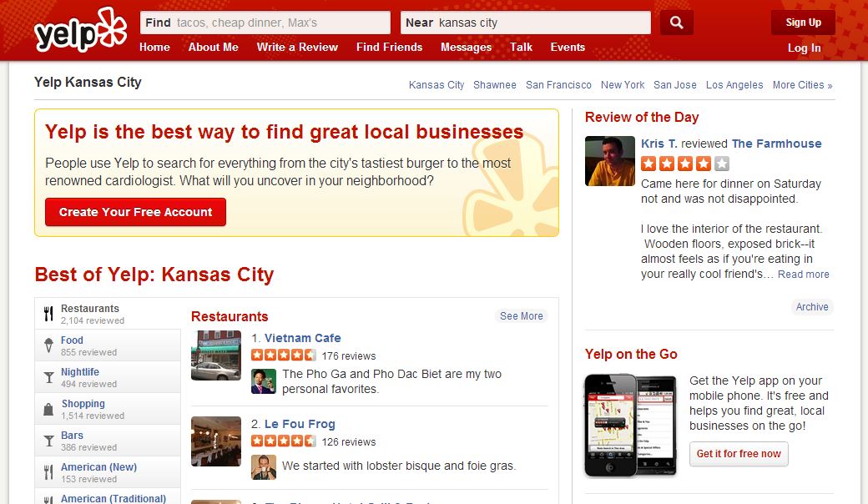The width and height of the screenshot is (868, 504).
Task: Open the Write a Review menu item
Action: (x=297, y=47)
